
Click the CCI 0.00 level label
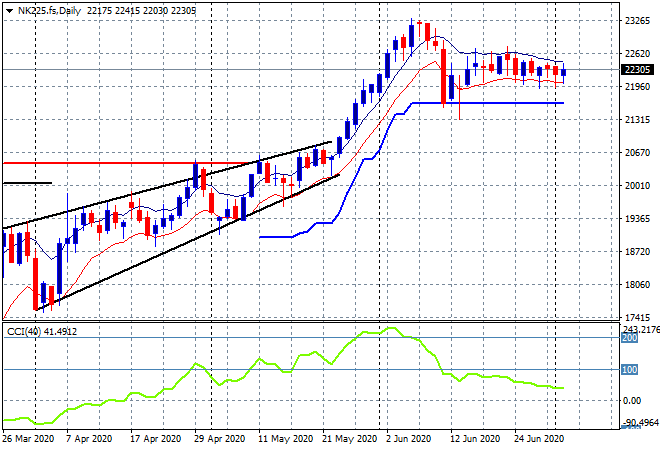pos(633,401)
